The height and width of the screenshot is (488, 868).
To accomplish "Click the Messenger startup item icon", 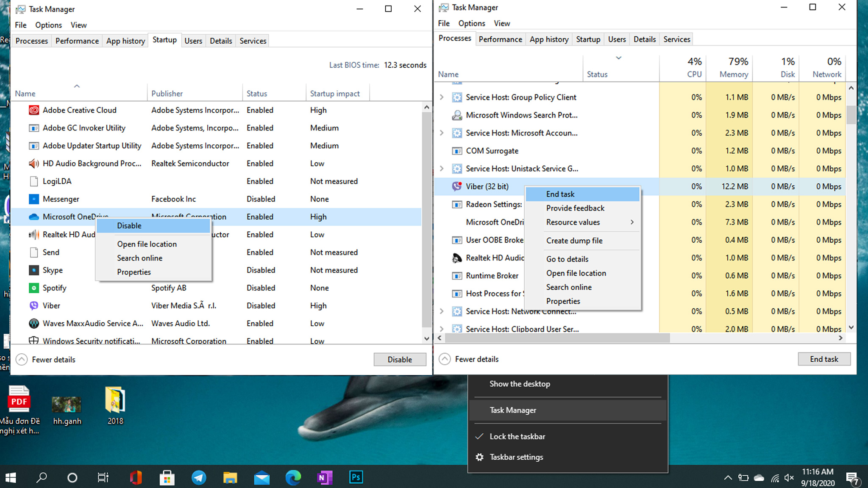I will click(33, 199).
